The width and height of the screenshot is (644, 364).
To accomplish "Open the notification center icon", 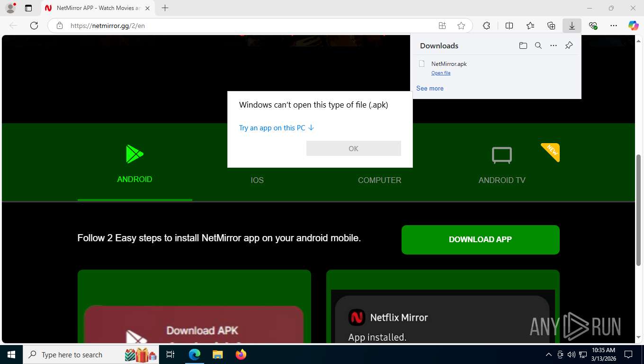I will (628, 355).
